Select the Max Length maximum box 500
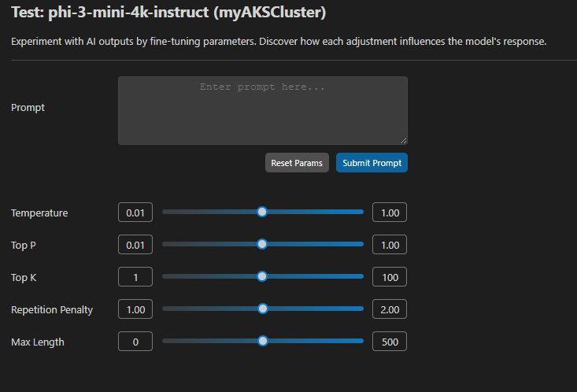Viewport: 577px width, 392px height. click(x=390, y=342)
